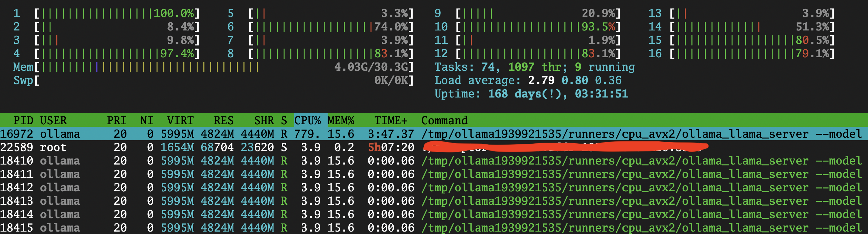Sort by the MEM% column header

(x=341, y=120)
